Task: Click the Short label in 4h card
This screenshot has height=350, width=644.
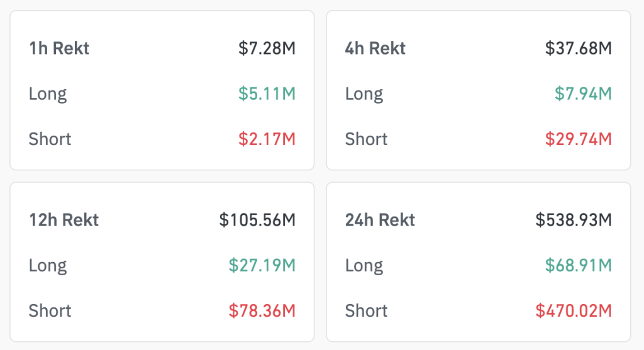Action: [367, 139]
